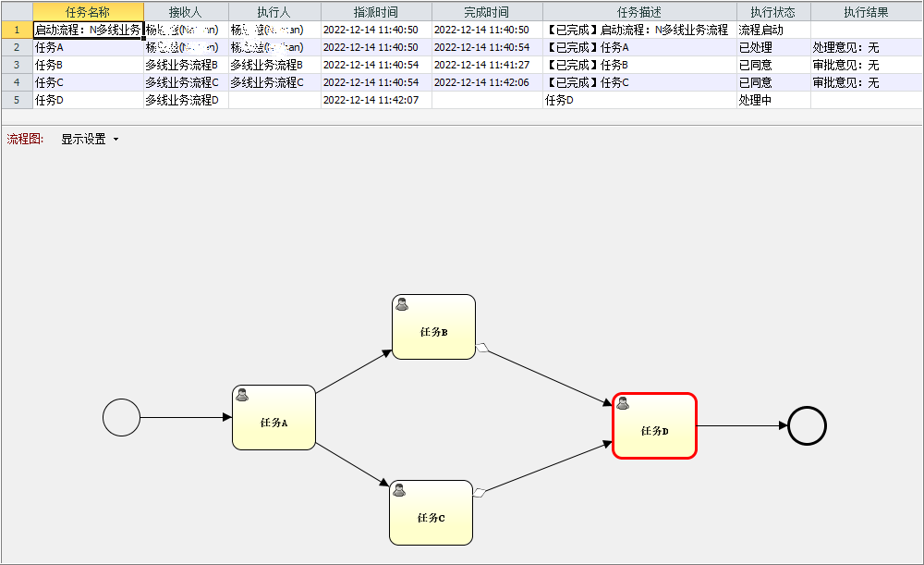The width and height of the screenshot is (924, 565).
Task: Click user icon on 任务A node
Action: click(x=242, y=395)
